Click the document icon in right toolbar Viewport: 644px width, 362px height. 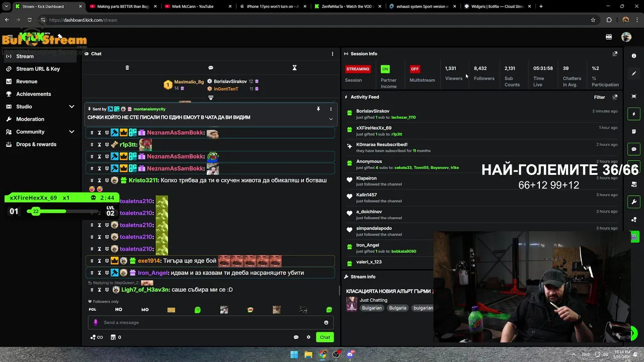pyautogui.click(x=634, y=132)
